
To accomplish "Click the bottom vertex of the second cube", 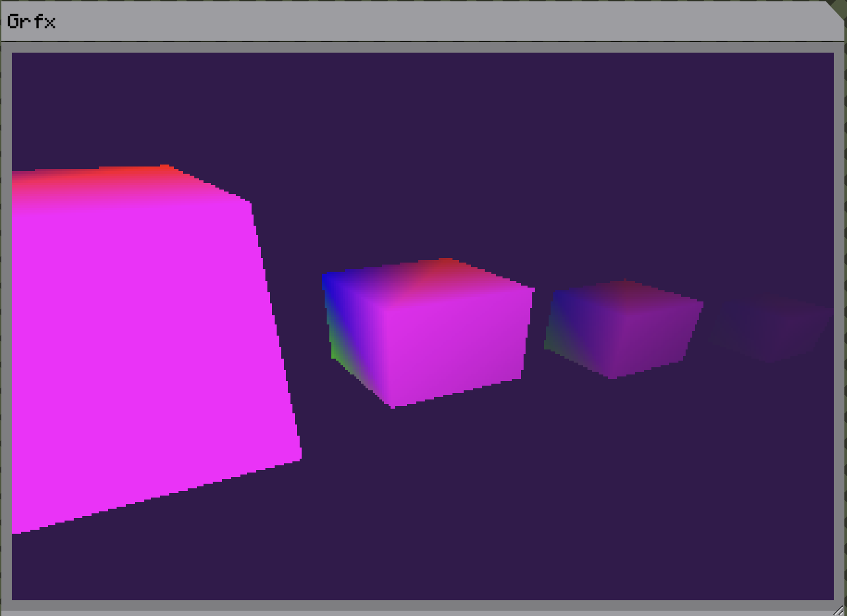I will point(394,405).
